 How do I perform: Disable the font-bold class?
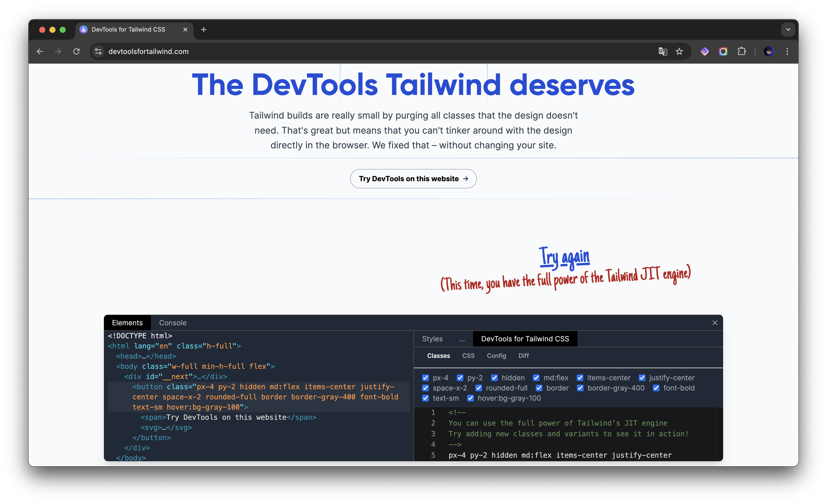pos(656,388)
